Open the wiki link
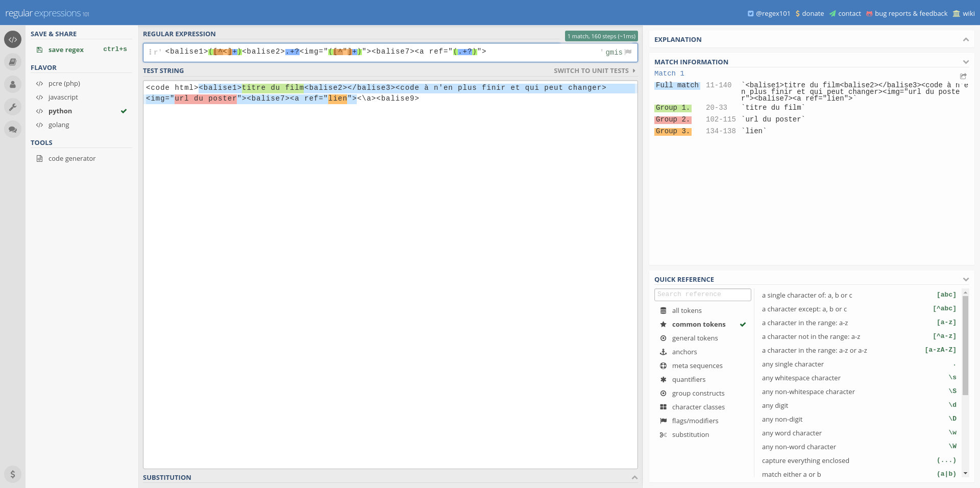980x488 pixels. (964, 13)
